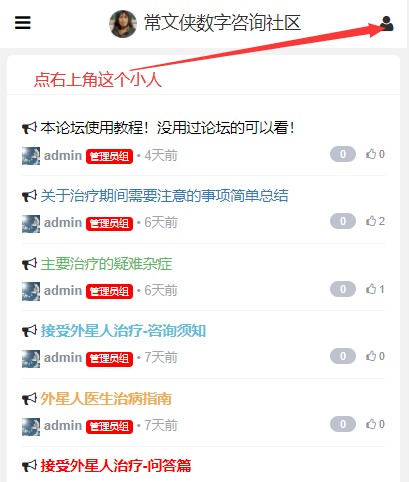The height and width of the screenshot is (482, 409).
Task: Open post 主要治疗的疑难杂症
Action: pos(106,264)
